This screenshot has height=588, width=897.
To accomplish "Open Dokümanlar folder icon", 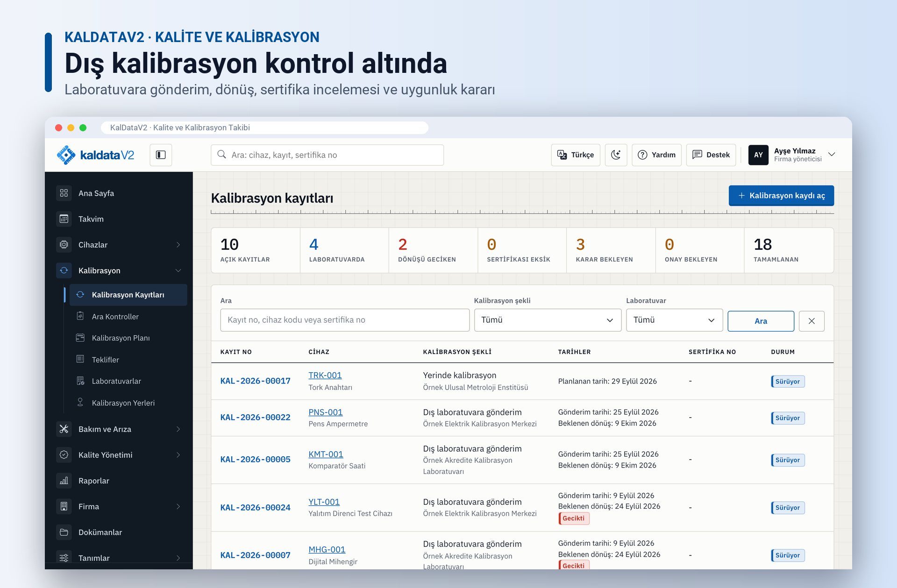I will tap(64, 532).
